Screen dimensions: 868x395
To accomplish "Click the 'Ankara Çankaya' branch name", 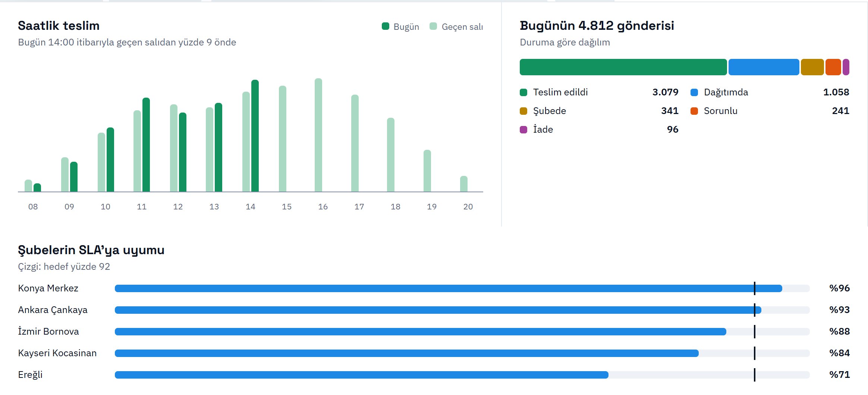I will [53, 310].
